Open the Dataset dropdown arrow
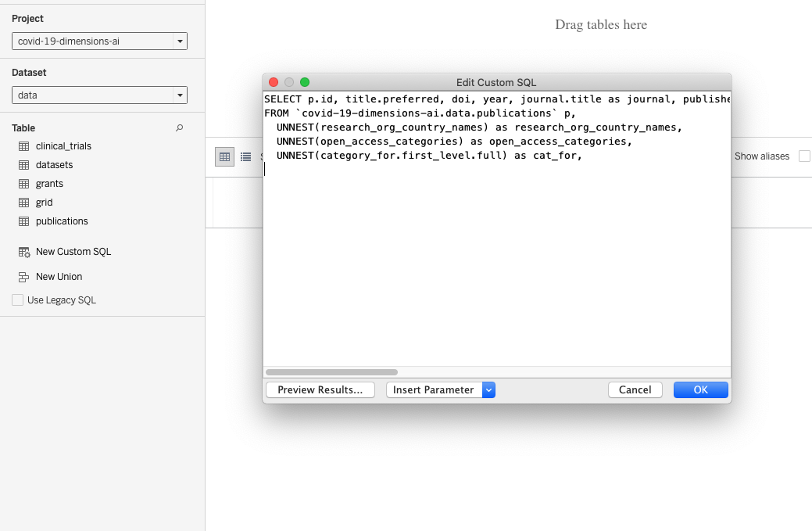The image size is (812, 531). [180, 95]
